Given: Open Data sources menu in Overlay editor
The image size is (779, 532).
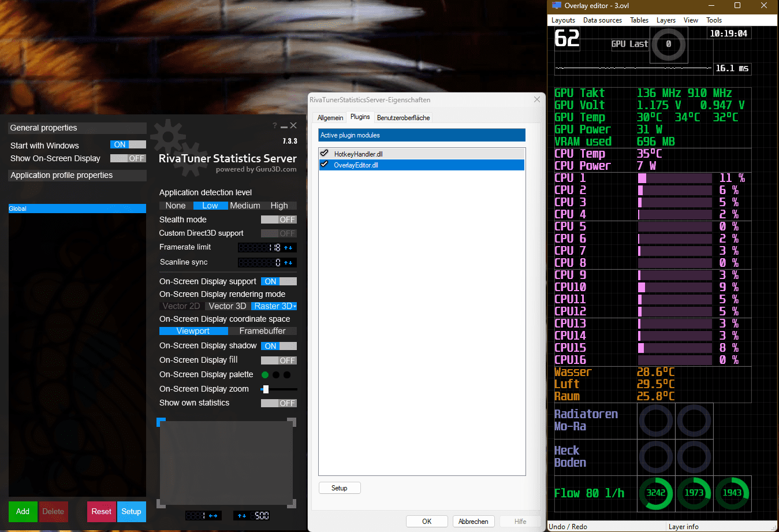Looking at the screenshot, I should click(603, 20).
